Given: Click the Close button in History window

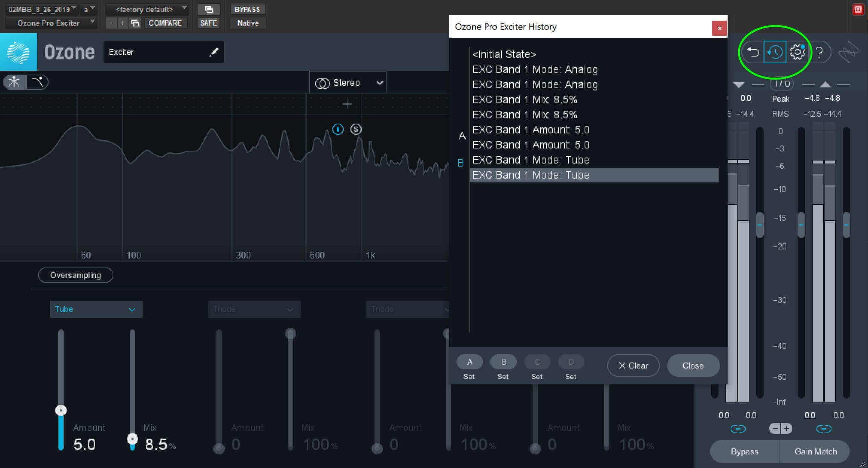Looking at the screenshot, I should click(693, 366).
